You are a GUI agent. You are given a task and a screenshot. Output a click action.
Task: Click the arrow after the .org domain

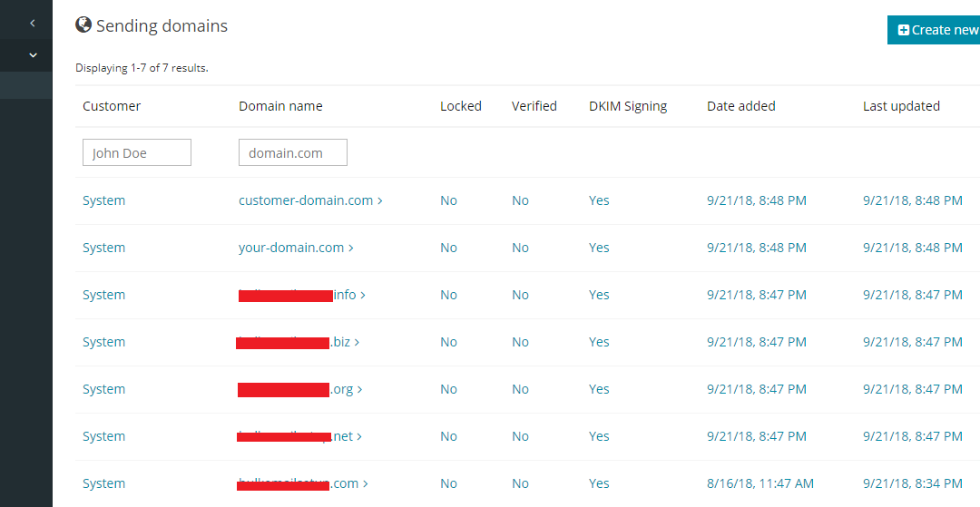[x=360, y=390]
